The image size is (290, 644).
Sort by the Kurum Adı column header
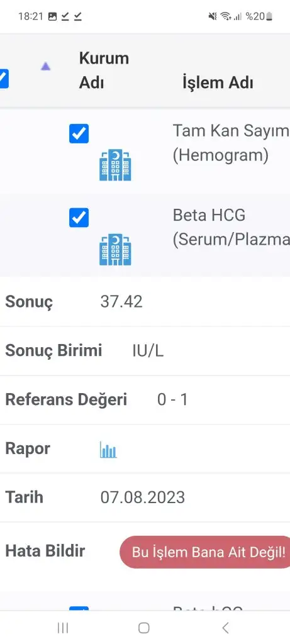104,70
